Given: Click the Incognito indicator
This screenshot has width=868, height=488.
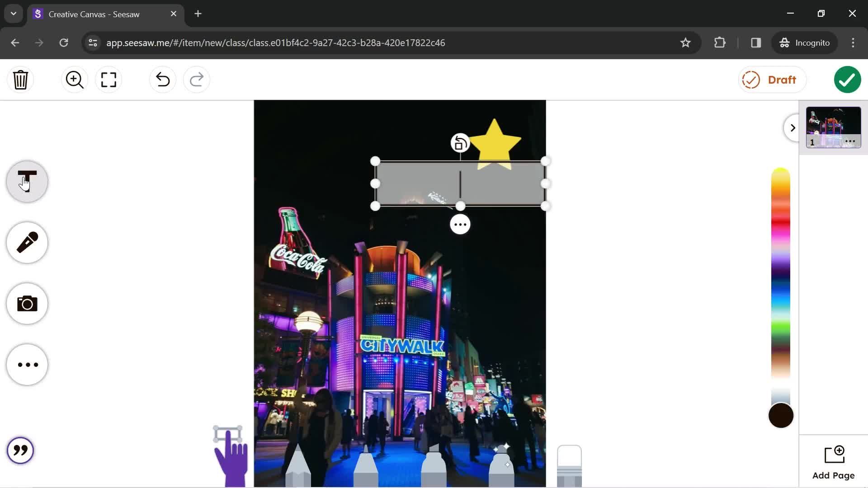Looking at the screenshot, I should 804,43.
